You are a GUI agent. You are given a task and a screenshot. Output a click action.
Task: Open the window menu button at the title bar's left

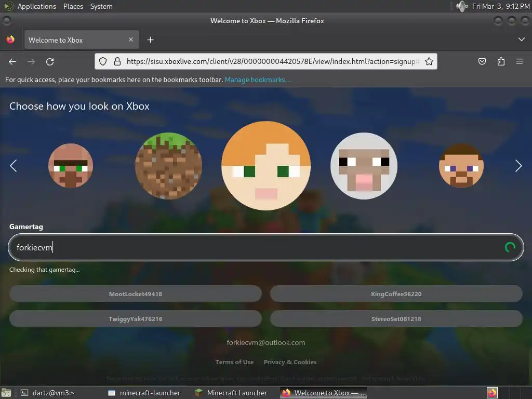6,21
